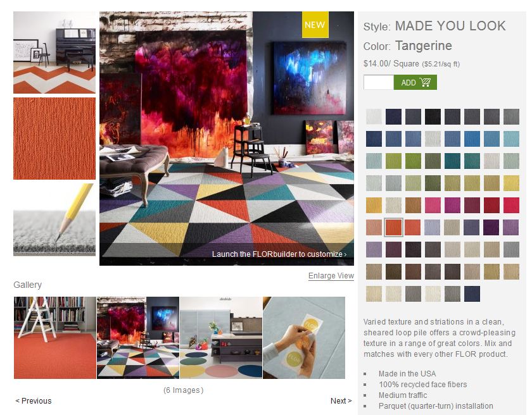Screen dimensions: 532x415
Task: Select the bright red color swatch
Action: click(x=511, y=206)
